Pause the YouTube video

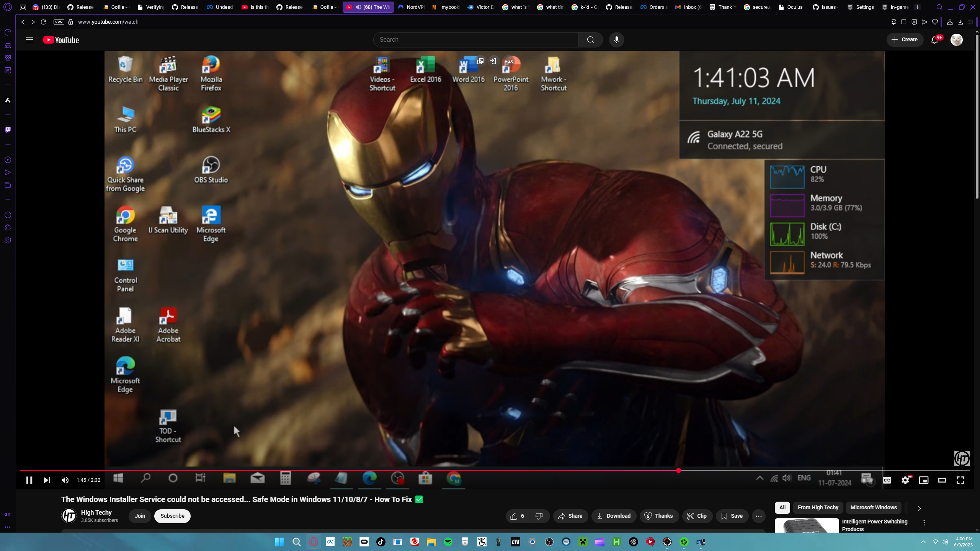point(29,480)
